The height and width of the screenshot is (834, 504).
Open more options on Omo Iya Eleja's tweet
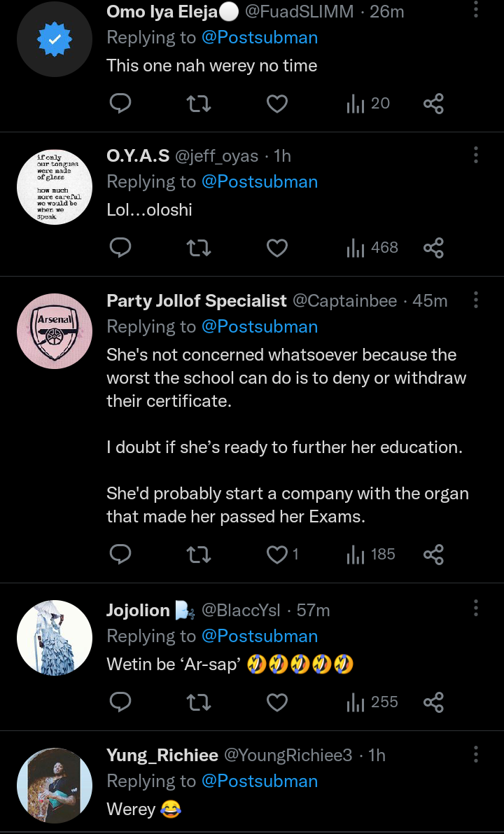click(x=476, y=10)
